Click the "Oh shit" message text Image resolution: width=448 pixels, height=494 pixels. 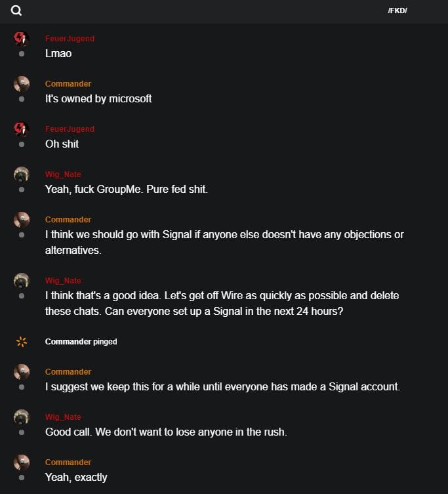(x=62, y=144)
